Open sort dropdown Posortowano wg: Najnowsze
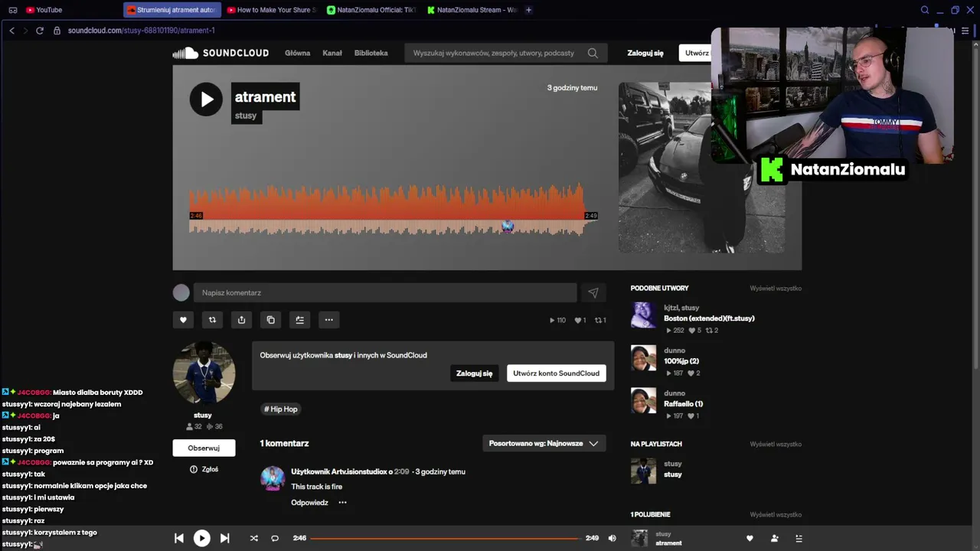980x551 pixels. point(544,443)
